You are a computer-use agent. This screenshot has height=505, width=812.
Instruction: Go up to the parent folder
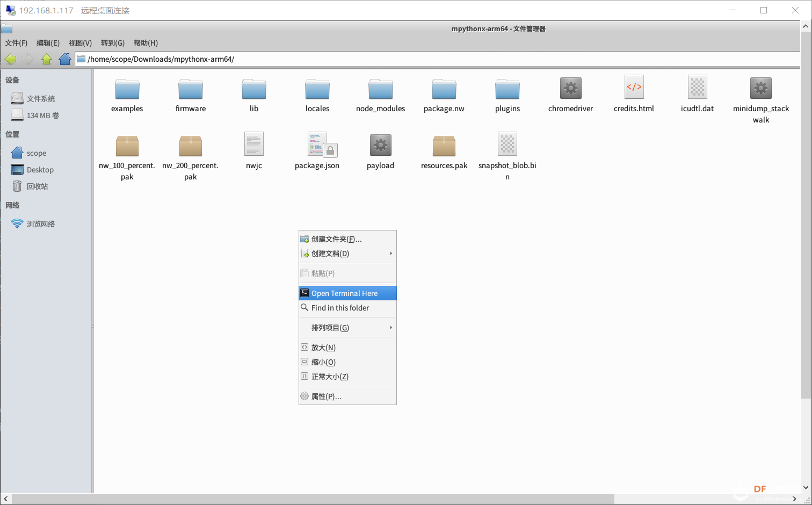(47, 59)
